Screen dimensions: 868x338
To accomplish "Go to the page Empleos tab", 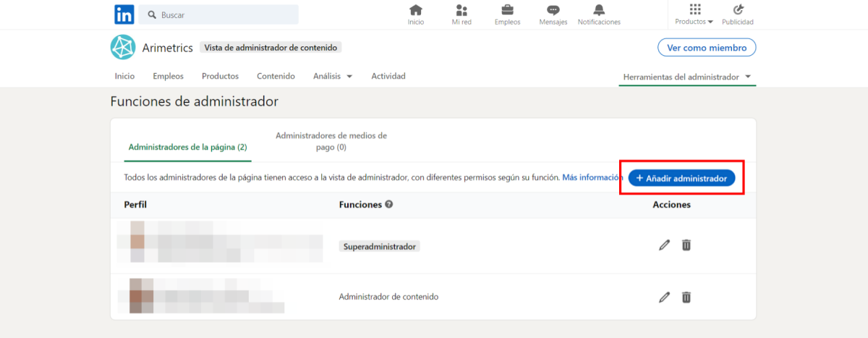I will [168, 76].
